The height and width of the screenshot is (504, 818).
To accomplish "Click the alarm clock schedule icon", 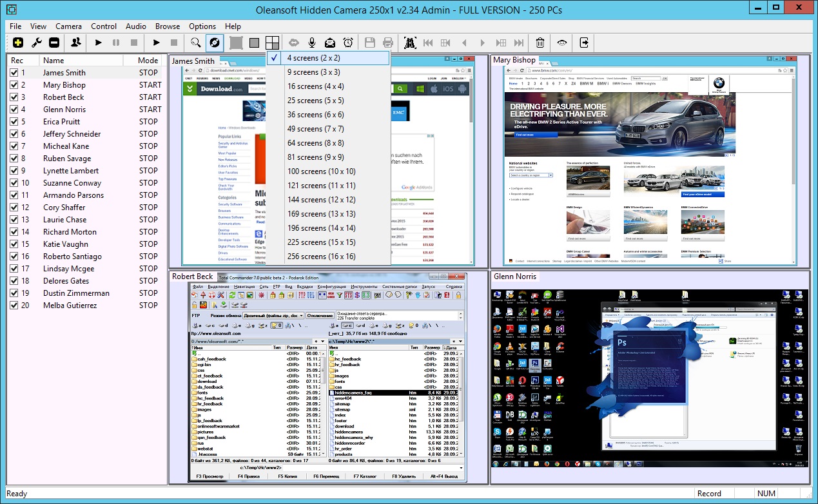I will pos(348,43).
